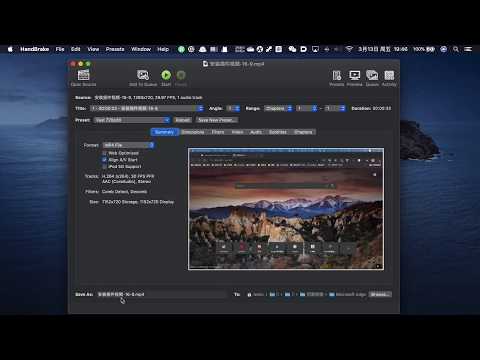Switch to the Filters tab

click(x=218, y=132)
